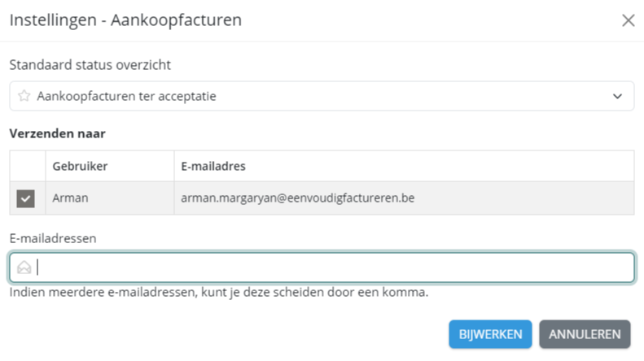Click the 'Verzenden naar' heading
This screenshot has width=644, height=361.
click(x=57, y=133)
